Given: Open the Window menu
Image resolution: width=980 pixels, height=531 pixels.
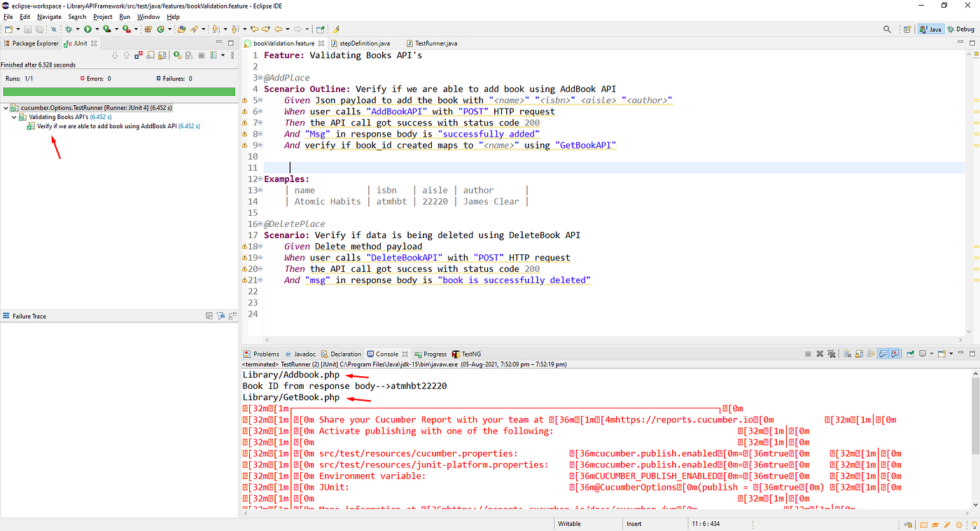Looking at the screenshot, I should pos(148,17).
